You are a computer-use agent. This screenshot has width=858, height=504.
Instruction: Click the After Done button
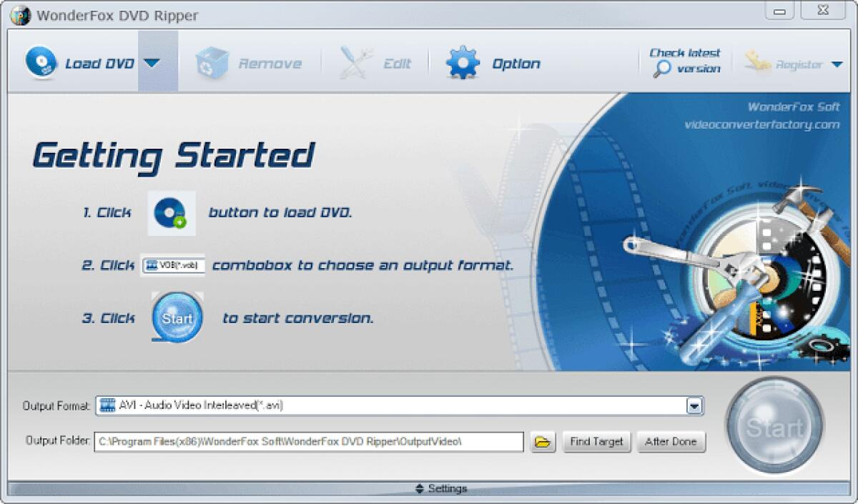670,442
